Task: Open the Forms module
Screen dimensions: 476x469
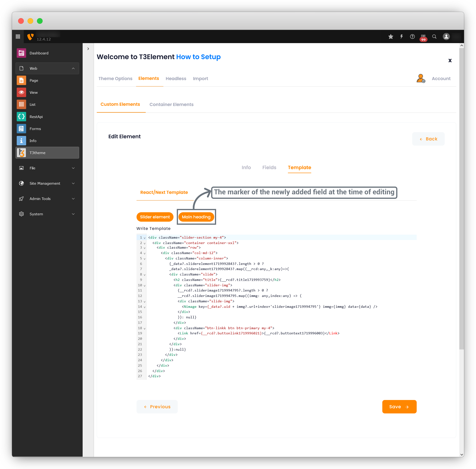Action: [47, 129]
